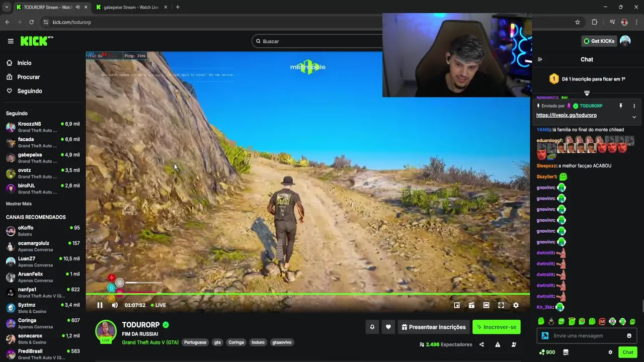The height and width of the screenshot is (362, 644).
Task: Open oKoffo recommended channel
Action: (x=42, y=231)
